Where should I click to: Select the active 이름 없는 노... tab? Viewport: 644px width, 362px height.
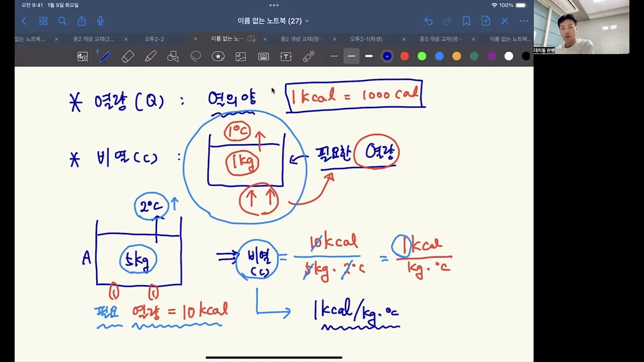(x=227, y=39)
